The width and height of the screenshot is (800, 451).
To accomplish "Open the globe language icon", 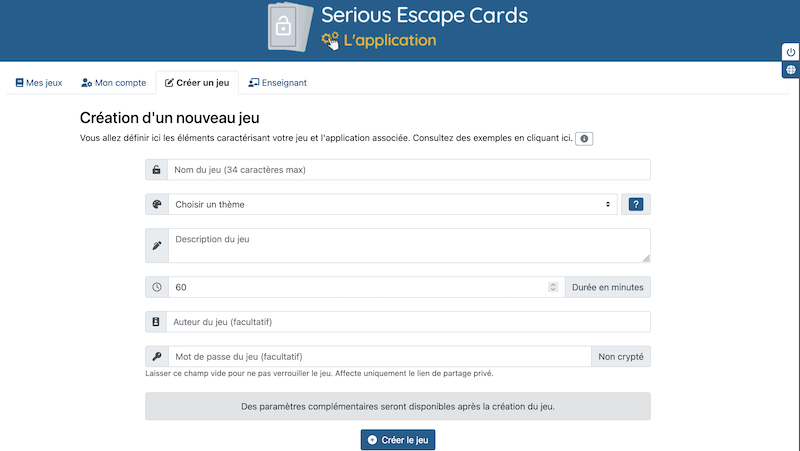I will coord(790,70).
